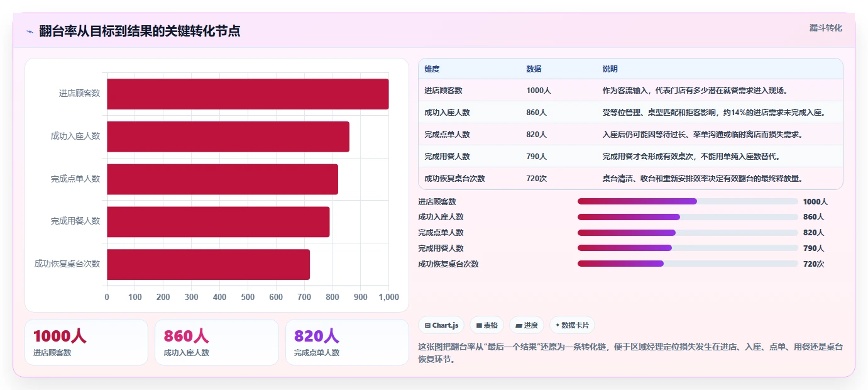The width and height of the screenshot is (868, 390).
Task: Click the description starting 入座后仍可能
Action: click(702, 135)
